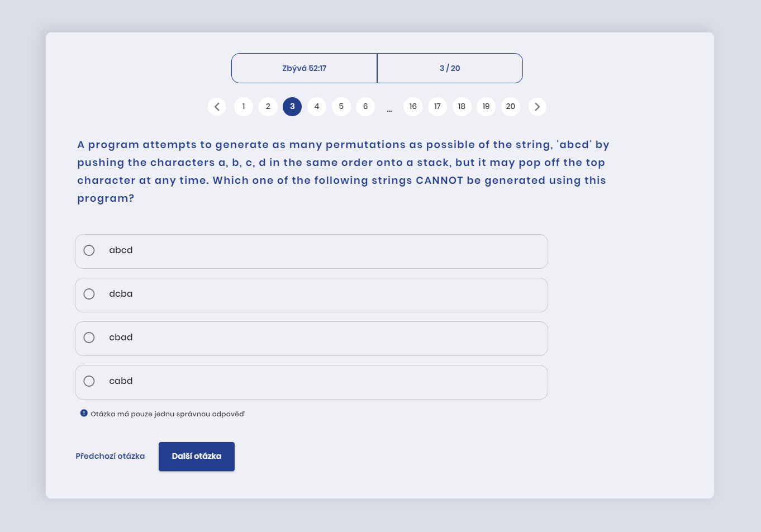
Task: Click the 3 / 20 progress counter
Action: point(450,68)
